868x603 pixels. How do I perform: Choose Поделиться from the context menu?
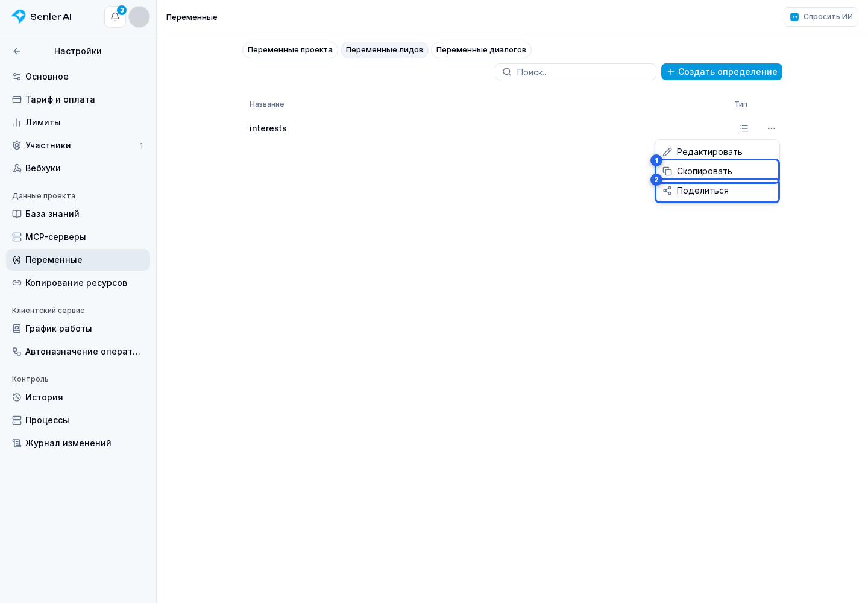pyautogui.click(x=717, y=191)
